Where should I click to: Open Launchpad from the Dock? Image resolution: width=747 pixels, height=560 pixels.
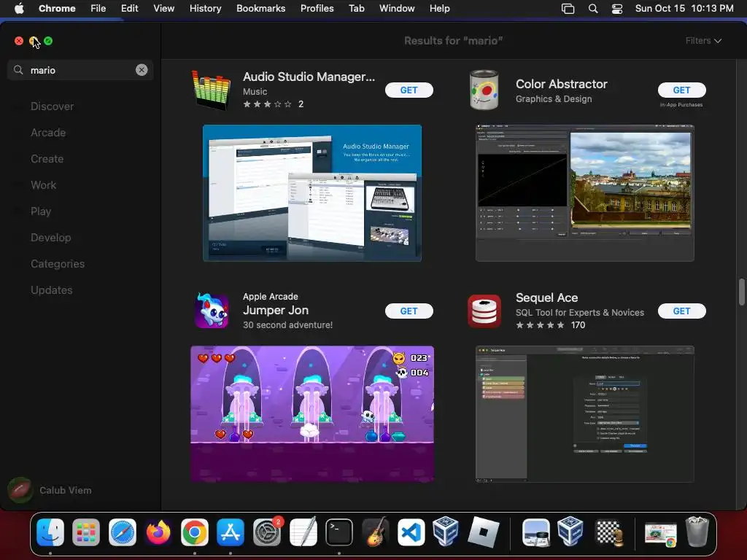86,532
